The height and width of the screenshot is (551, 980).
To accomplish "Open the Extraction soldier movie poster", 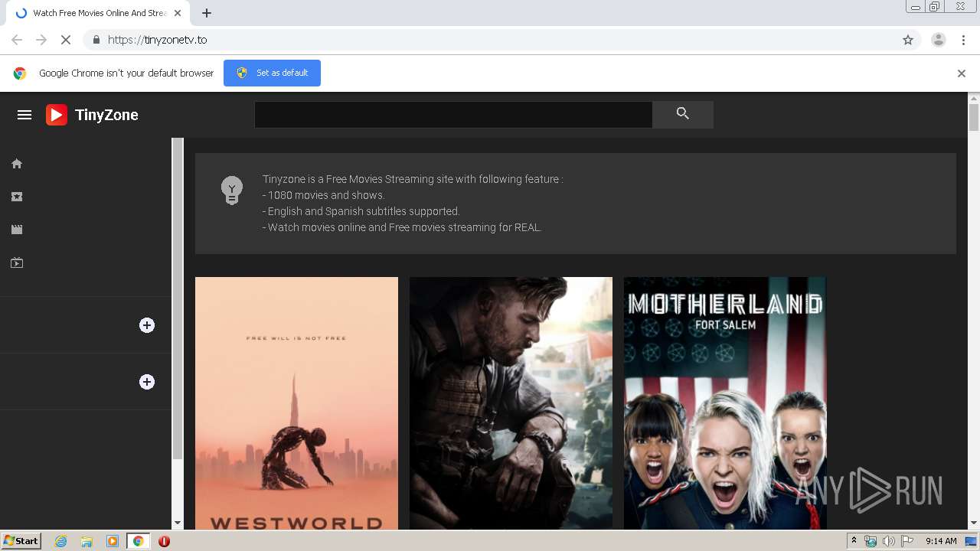I will [511, 403].
